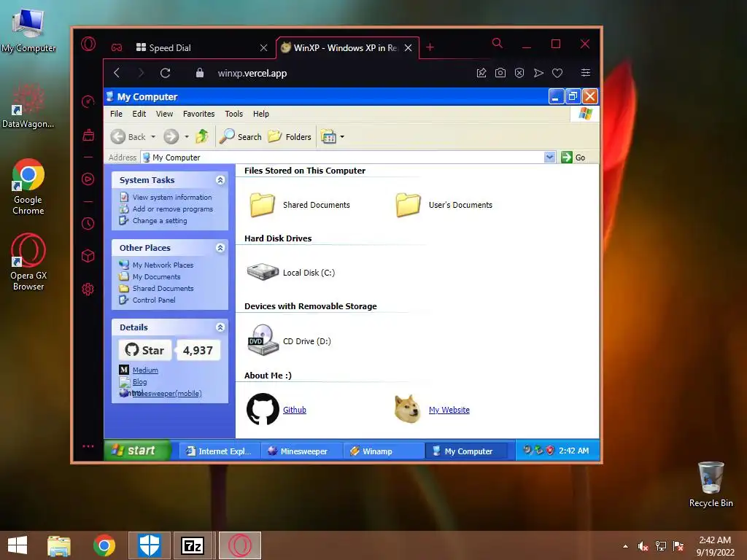
Task: Click Add or remove programs
Action: point(172,209)
